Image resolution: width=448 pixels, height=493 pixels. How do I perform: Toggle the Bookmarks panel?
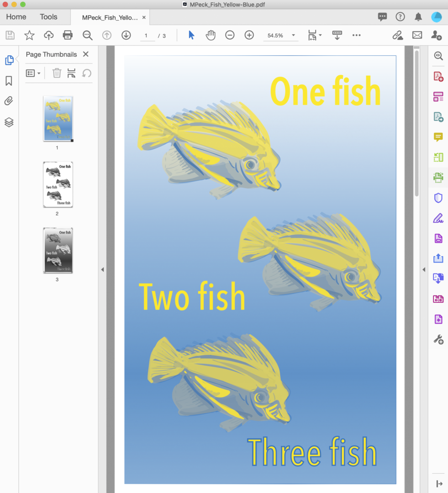coord(10,80)
